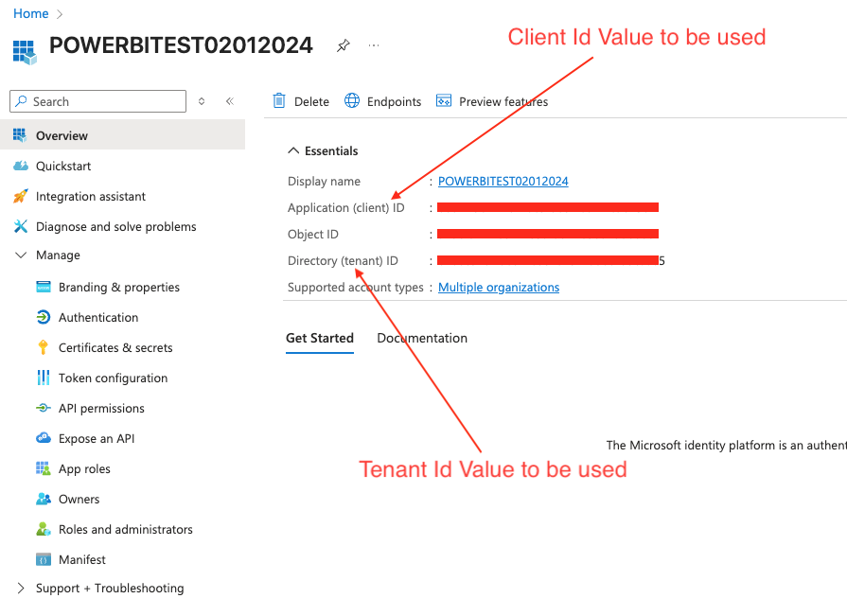This screenshot has height=616, width=847.
Task: Collapse the sidebar with double chevron
Action: (x=230, y=101)
